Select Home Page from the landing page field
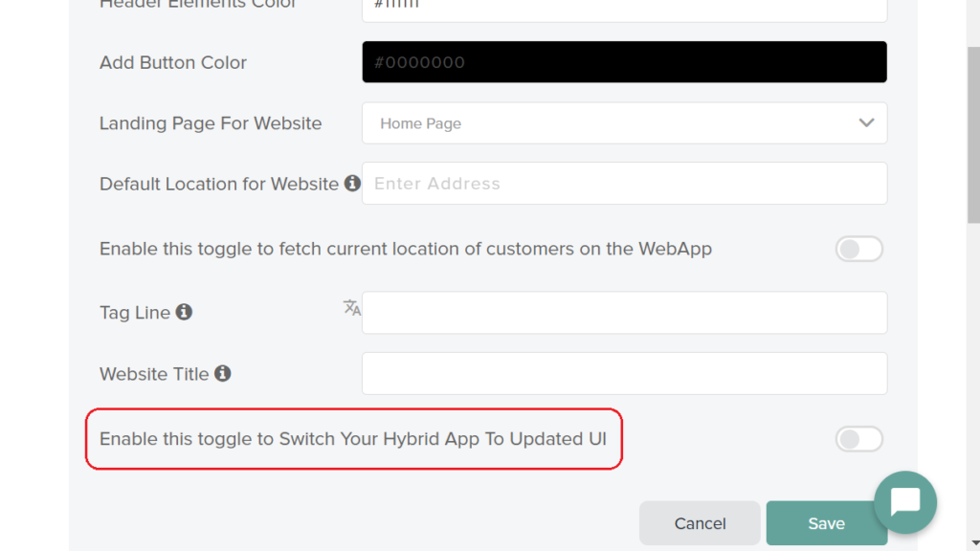 pos(624,122)
